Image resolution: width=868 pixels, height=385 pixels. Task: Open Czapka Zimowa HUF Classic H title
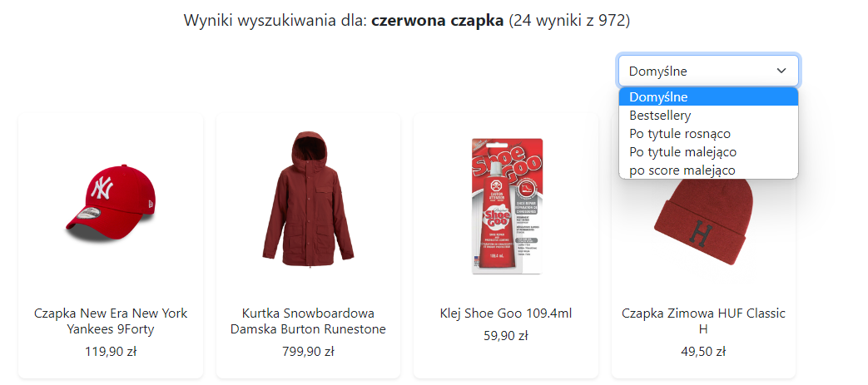pyautogui.click(x=703, y=321)
